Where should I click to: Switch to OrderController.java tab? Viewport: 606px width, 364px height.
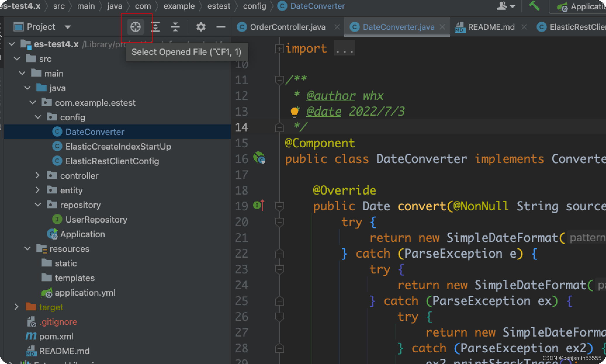point(287,27)
